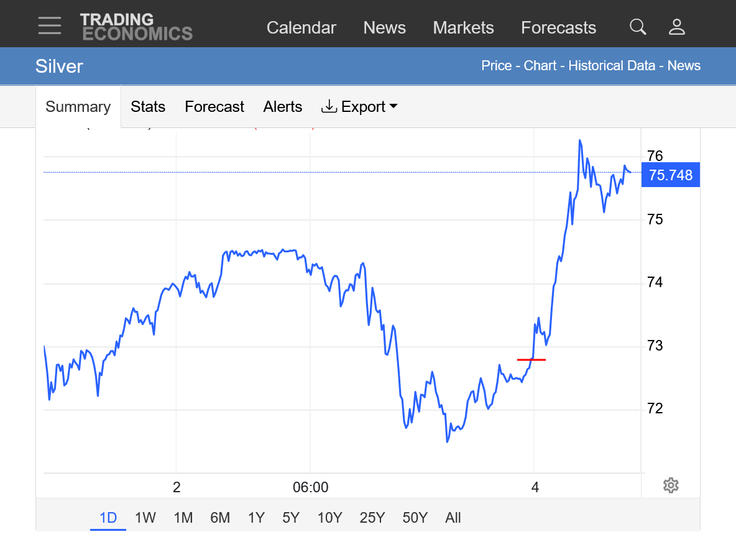
Task: Show All historical data range
Action: [x=453, y=518]
